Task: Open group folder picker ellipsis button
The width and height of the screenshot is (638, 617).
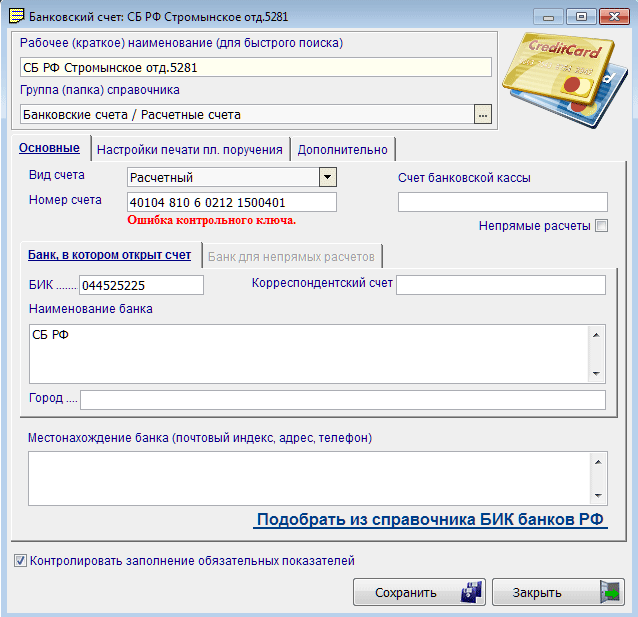Action: pos(483,114)
